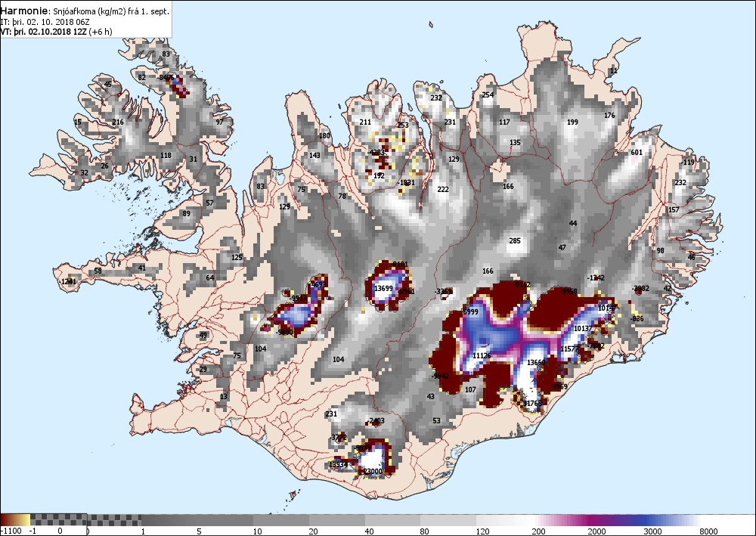Click the IT þri. 02. 10. 2018 06Z line
Screen dimensions: 756x536
click(45, 22)
